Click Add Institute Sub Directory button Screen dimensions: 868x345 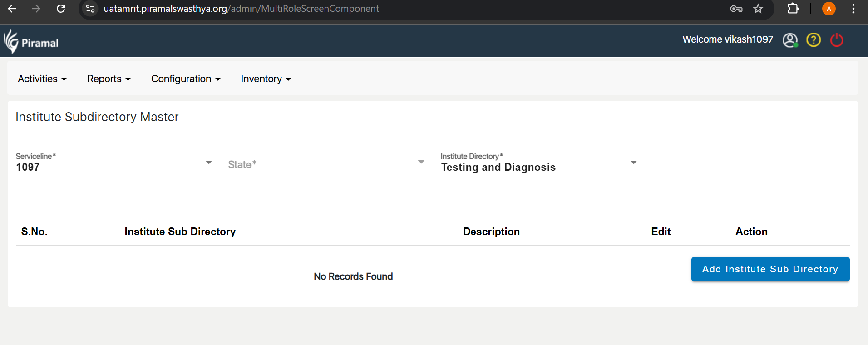(770, 269)
